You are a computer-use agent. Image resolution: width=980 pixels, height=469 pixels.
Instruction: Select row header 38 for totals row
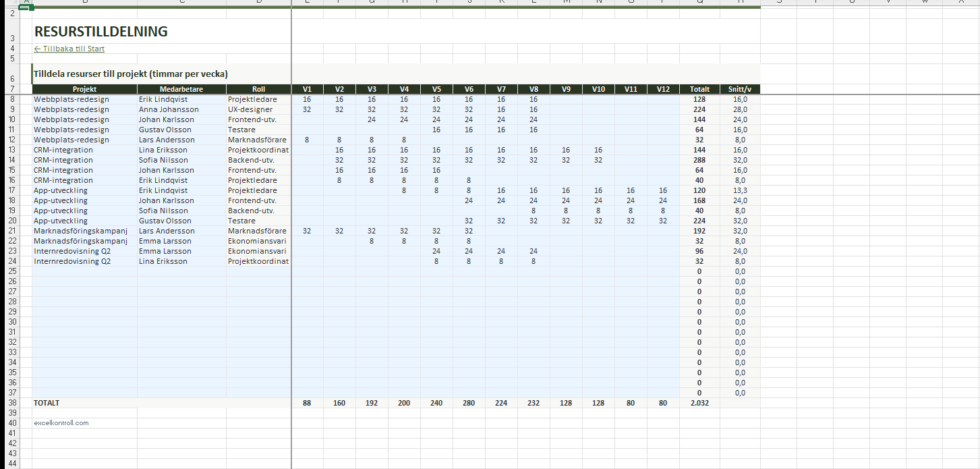tap(11, 403)
